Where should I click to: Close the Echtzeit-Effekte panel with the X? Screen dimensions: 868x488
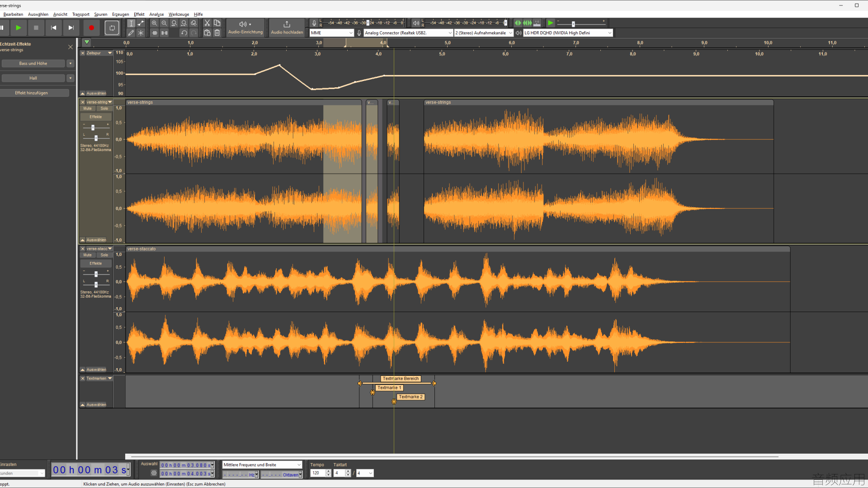tap(71, 47)
